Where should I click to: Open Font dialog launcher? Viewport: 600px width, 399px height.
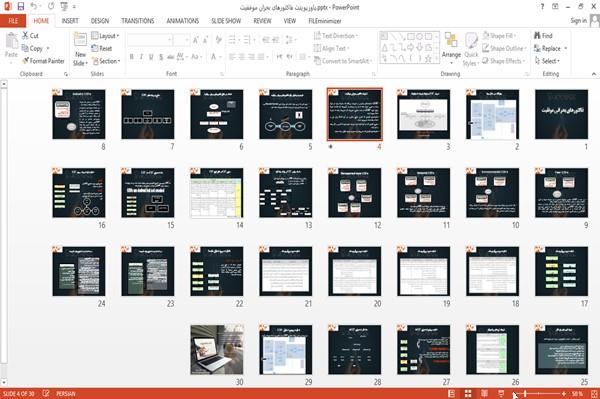click(222, 74)
